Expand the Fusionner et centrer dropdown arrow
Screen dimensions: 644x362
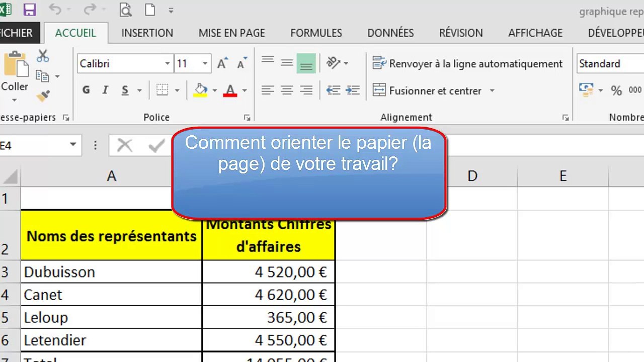(x=492, y=91)
